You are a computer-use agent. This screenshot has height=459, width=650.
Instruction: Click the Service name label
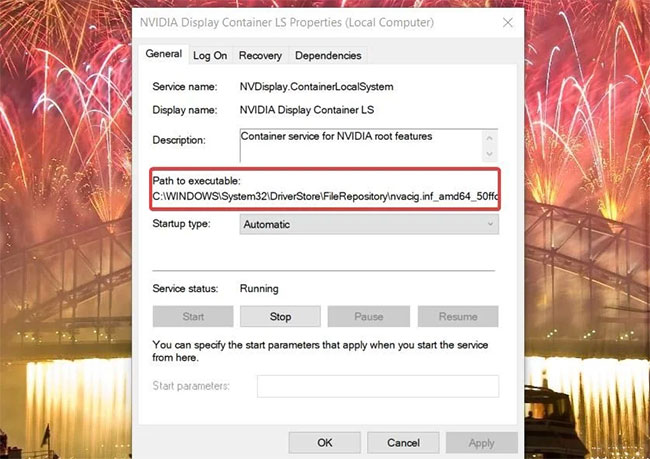[184, 87]
